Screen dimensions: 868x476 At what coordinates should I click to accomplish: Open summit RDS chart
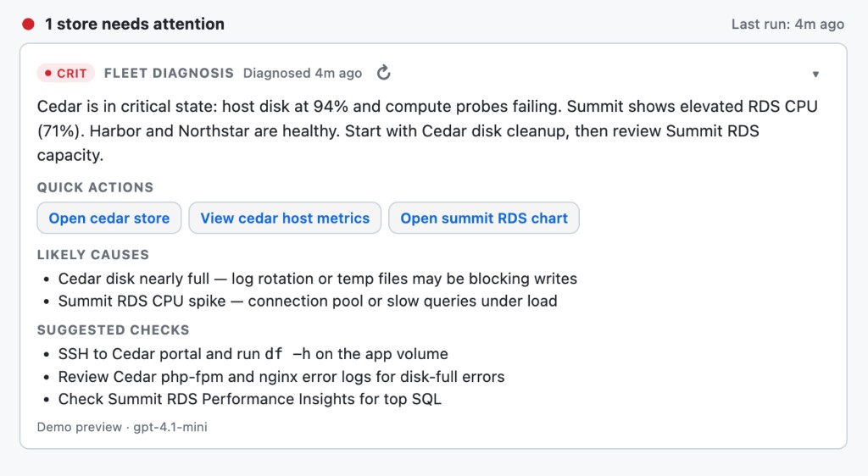click(484, 218)
